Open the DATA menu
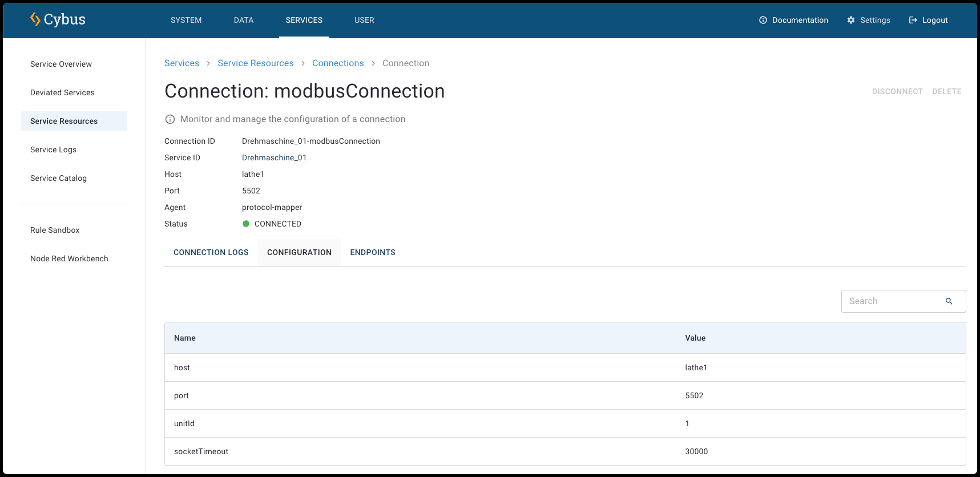Image resolution: width=980 pixels, height=477 pixels. 244,20
